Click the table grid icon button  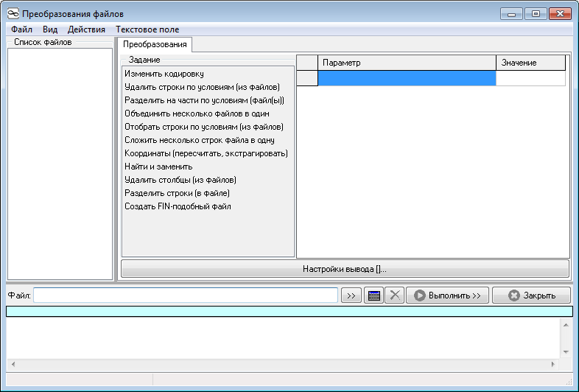[x=373, y=295]
